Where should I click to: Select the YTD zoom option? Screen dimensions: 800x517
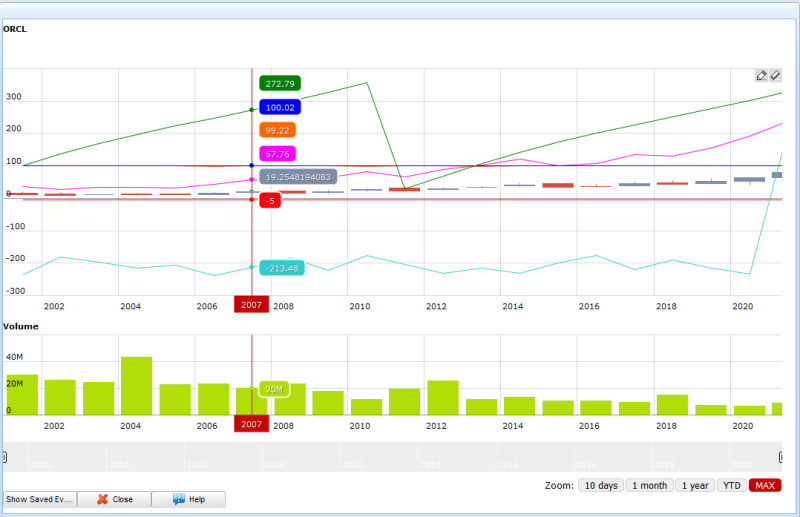(732, 485)
